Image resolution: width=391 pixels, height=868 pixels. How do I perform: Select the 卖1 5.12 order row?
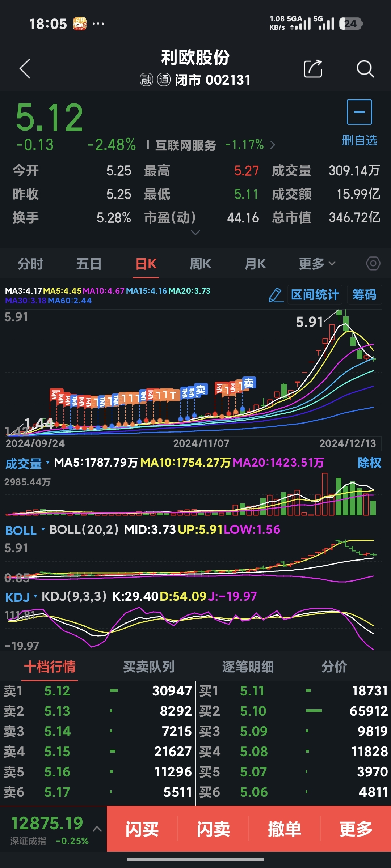coord(98,691)
